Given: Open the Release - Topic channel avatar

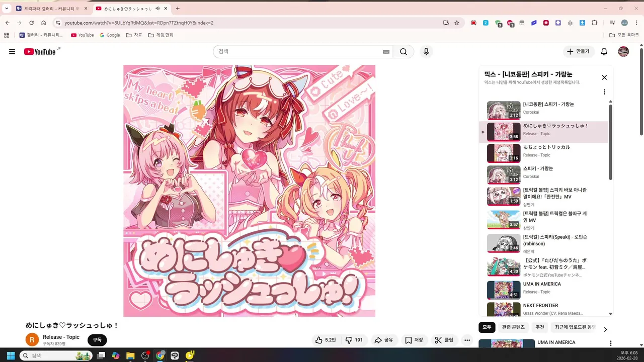Looking at the screenshot, I should pos(32,340).
